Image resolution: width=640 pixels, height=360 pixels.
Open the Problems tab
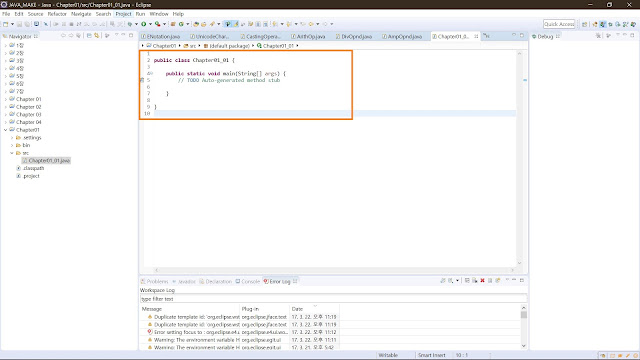154,282
